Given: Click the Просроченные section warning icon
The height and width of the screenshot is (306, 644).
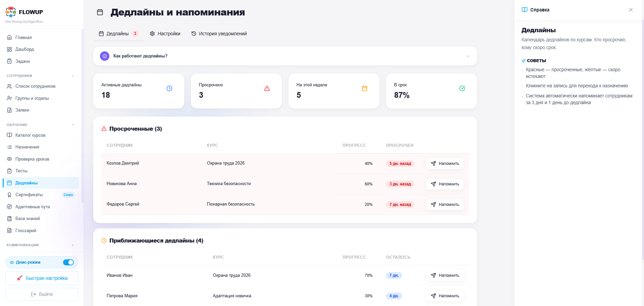Looking at the screenshot, I should (x=104, y=129).
